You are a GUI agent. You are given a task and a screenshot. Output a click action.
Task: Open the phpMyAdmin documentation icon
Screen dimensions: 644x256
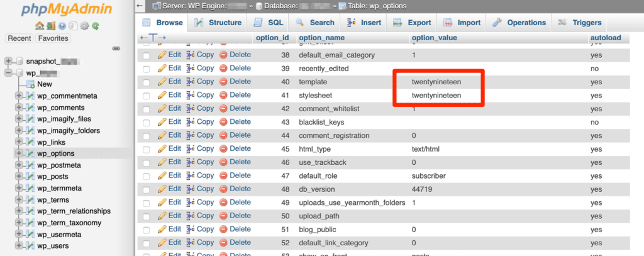click(62, 26)
